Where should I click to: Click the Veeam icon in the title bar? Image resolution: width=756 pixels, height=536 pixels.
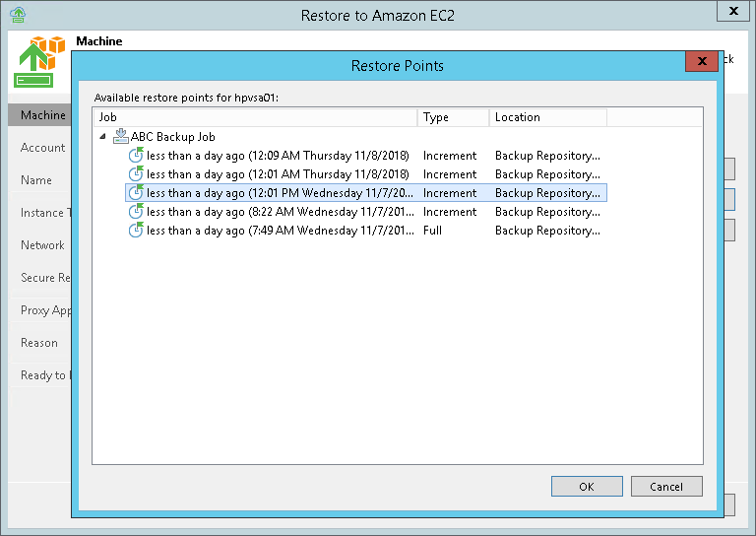[17, 13]
